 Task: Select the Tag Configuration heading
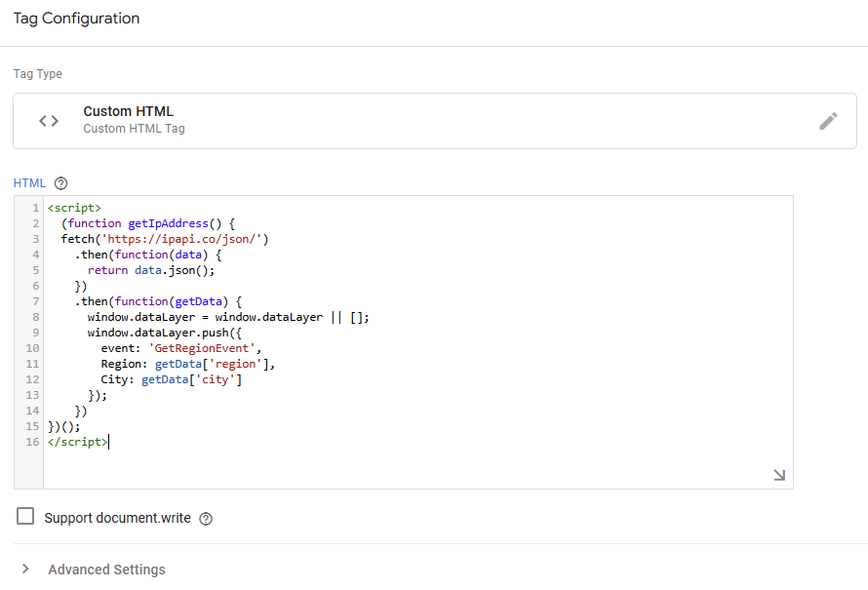click(76, 19)
